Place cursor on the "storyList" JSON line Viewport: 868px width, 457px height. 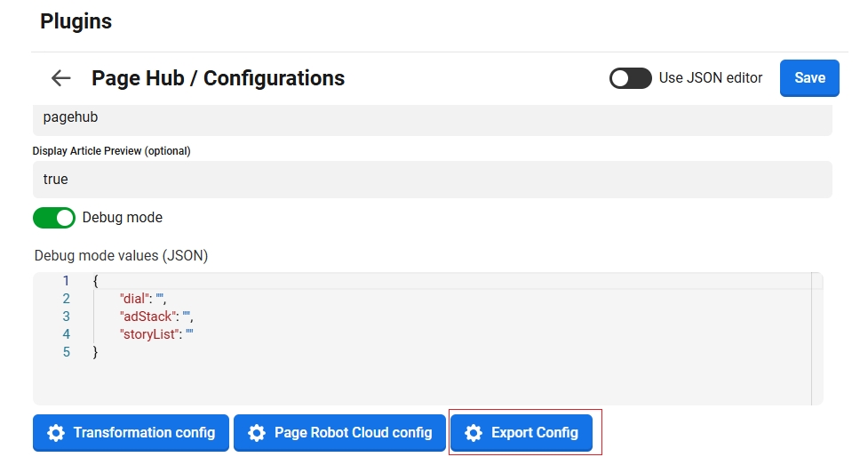(155, 334)
